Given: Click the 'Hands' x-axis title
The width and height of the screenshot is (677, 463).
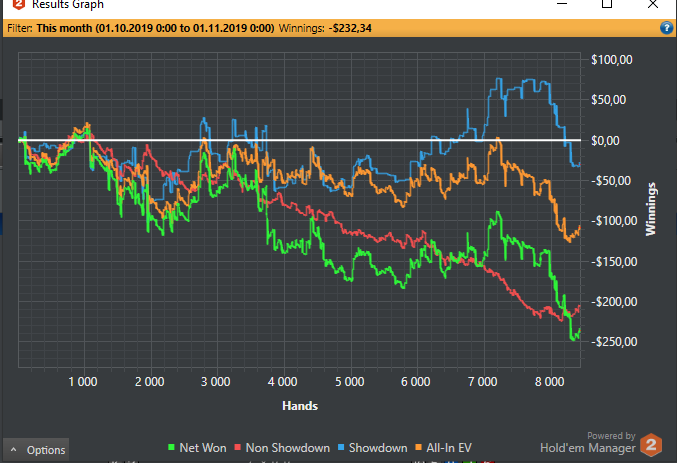Looking at the screenshot, I should point(300,406).
